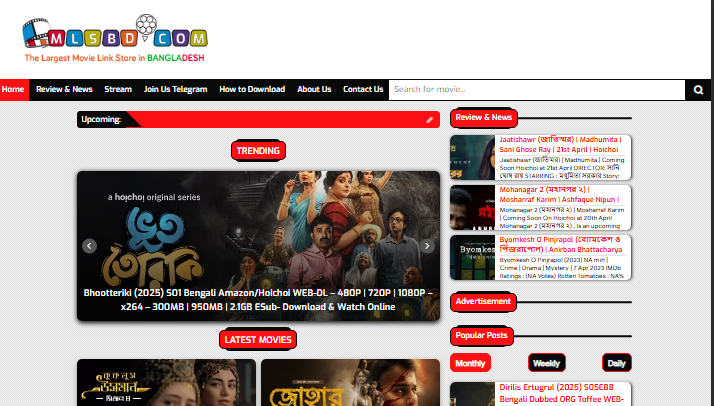Viewport: 714px width, 406px height.
Task: Open Review & News in the navigation bar
Action: pyautogui.click(x=64, y=89)
